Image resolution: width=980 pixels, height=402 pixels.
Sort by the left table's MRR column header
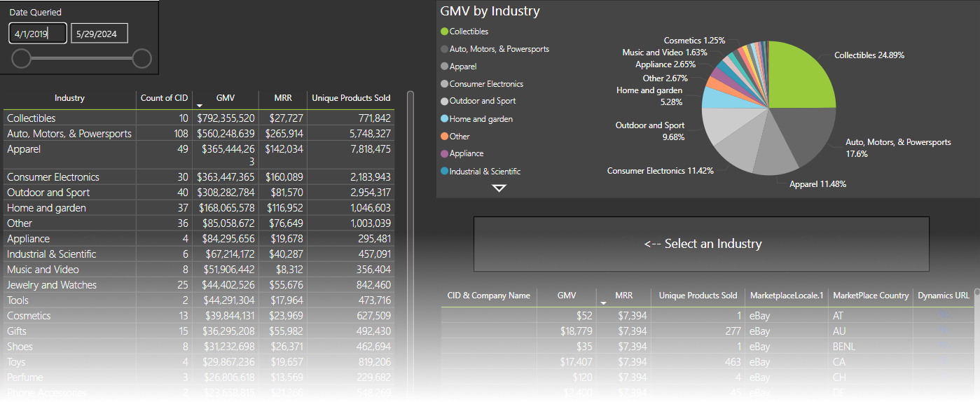click(283, 98)
